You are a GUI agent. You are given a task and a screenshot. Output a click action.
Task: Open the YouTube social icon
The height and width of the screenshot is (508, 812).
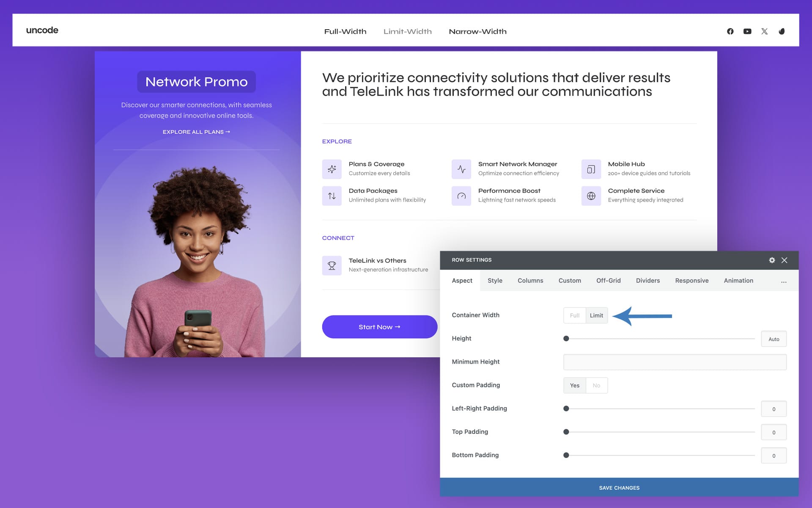[747, 31]
